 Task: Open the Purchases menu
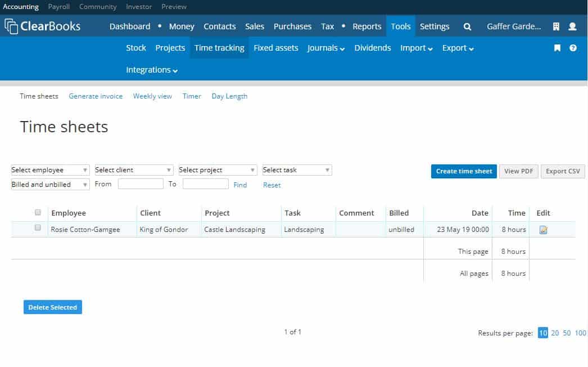click(292, 26)
